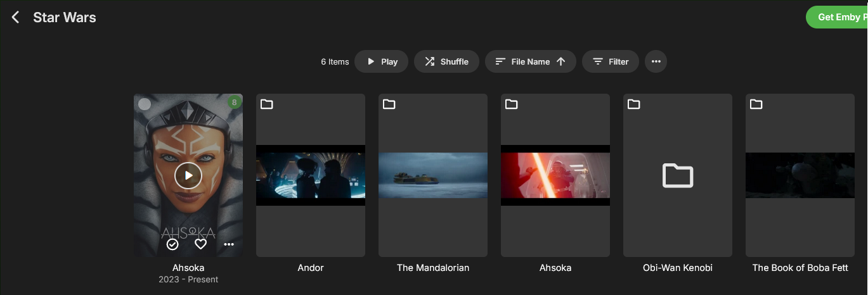Screen dimensions: 868x295
Task: Open the File Name sort menu
Action: 530,61
